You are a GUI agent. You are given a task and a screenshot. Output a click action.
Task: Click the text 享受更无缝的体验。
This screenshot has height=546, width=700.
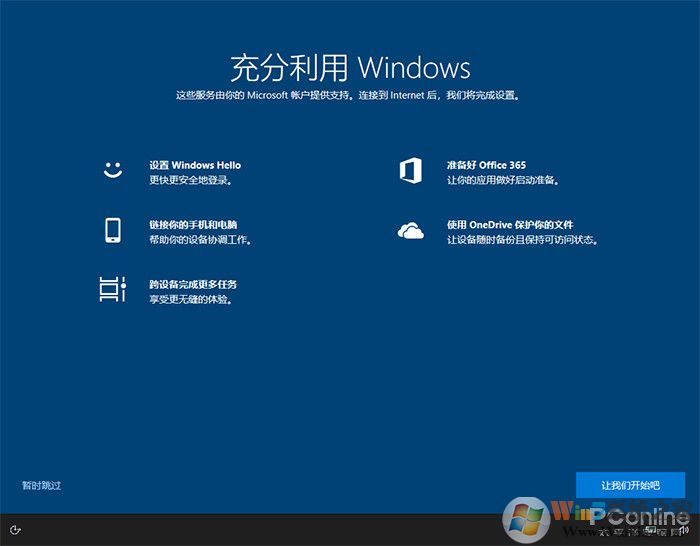[191, 299]
